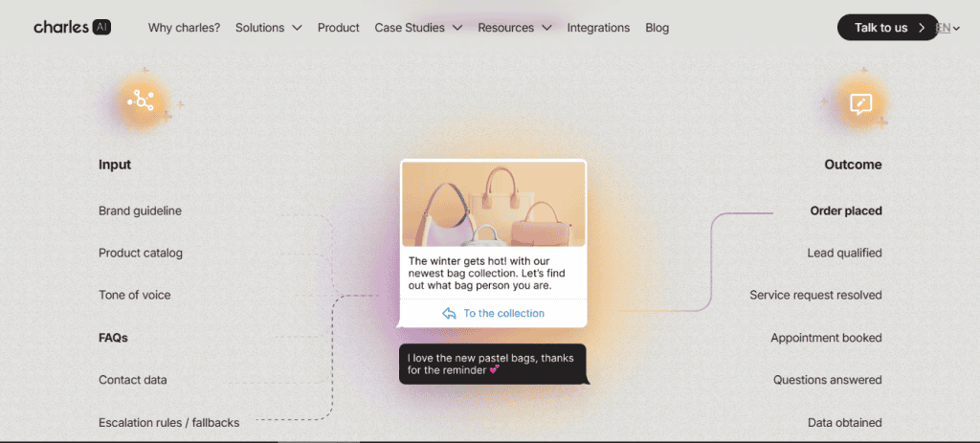Go to the Product page

point(339,28)
